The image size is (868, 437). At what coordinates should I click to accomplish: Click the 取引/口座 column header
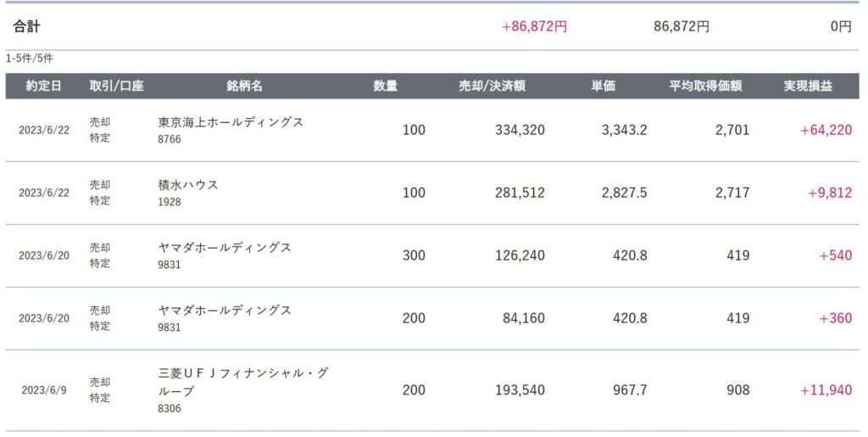tap(117, 86)
